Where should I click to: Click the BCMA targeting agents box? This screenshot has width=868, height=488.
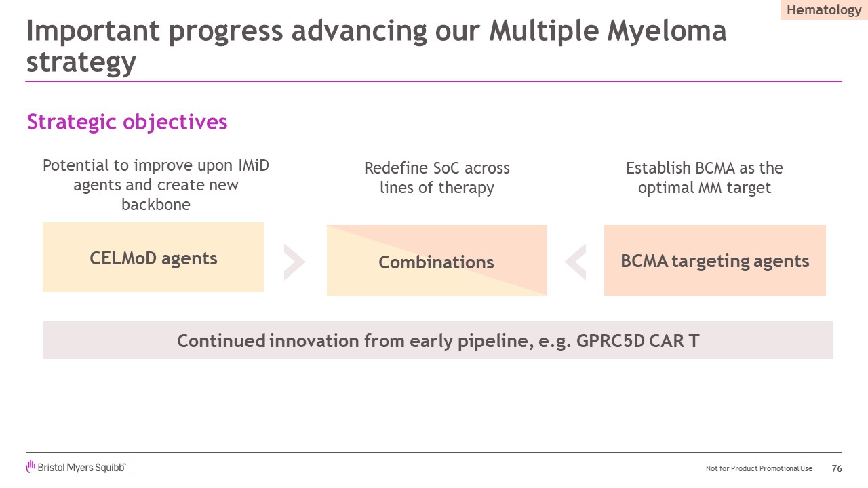715,261
